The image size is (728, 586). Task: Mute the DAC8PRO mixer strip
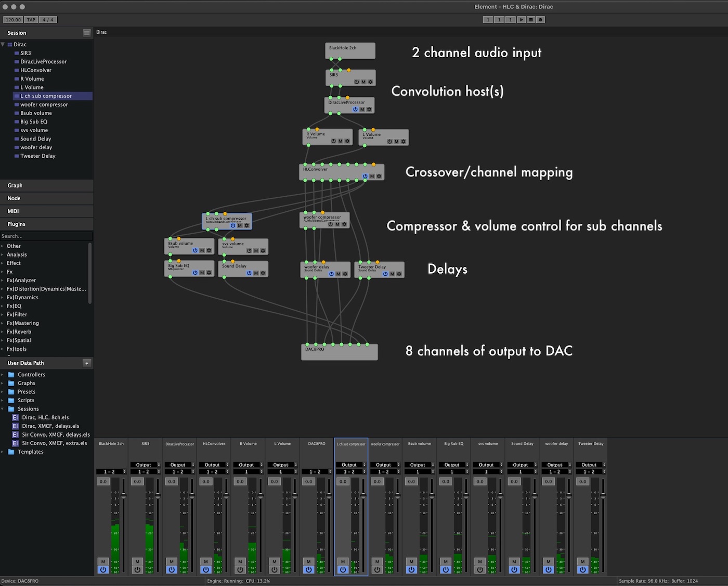[309, 562]
